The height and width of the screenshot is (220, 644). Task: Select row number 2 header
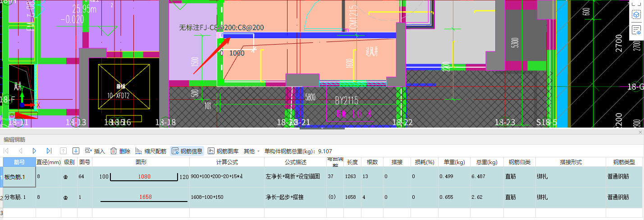[1, 197]
